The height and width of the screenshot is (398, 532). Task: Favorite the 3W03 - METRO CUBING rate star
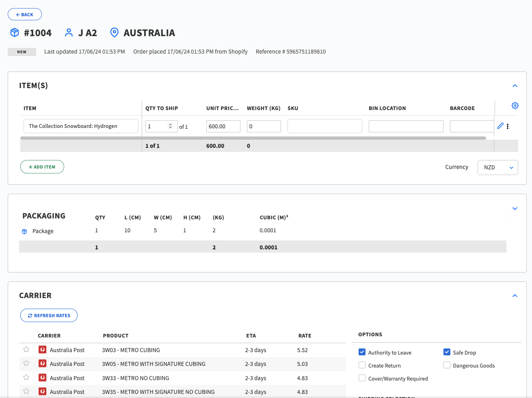[26, 350]
